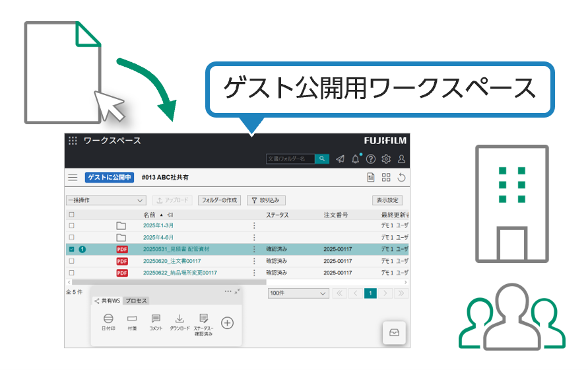
Task: Click the 2025年4-6月 folder icon
Action: tap(121, 237)
